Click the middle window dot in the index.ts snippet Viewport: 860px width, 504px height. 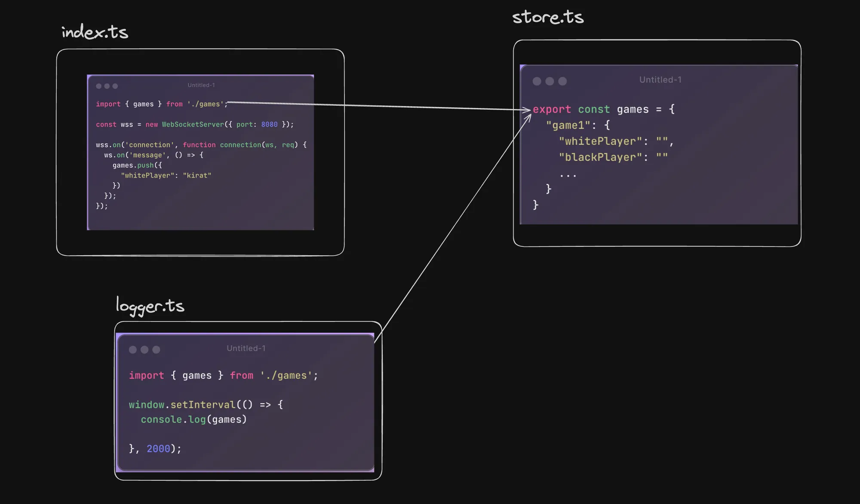pos(107,86)
